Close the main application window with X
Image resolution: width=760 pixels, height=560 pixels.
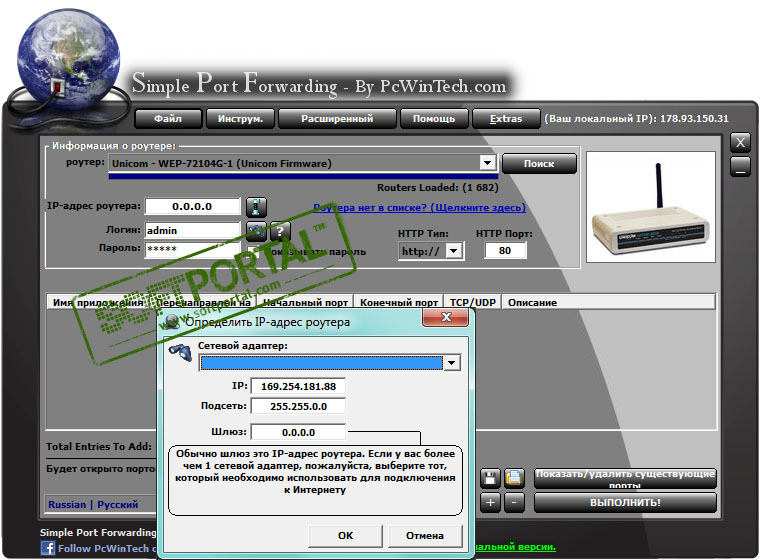click(740, 143)
